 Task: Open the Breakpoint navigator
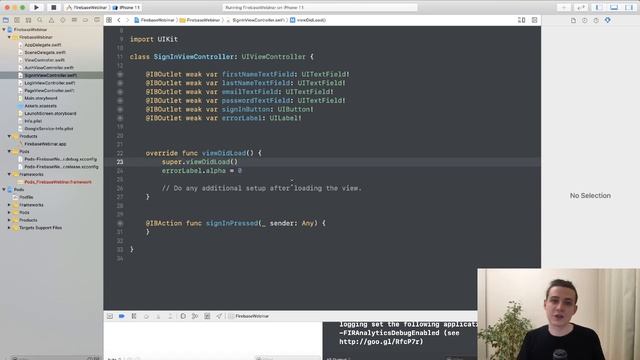point(85,20)
